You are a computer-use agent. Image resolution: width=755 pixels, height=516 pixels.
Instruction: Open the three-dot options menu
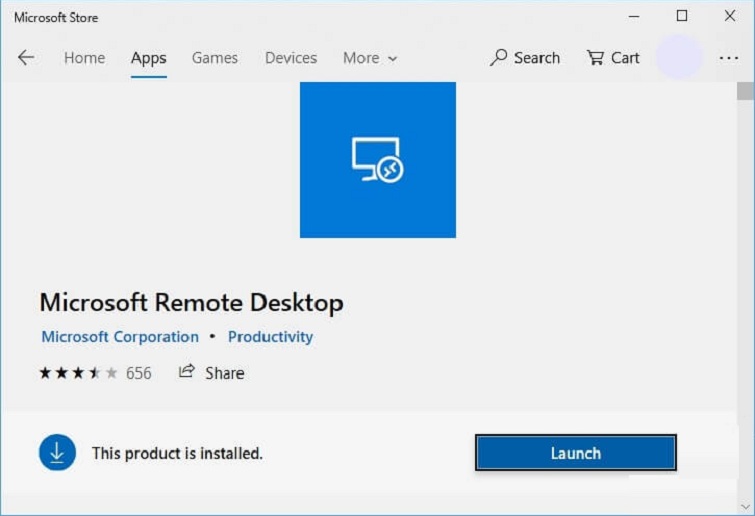pyautogui.click(x=729, y=58)
